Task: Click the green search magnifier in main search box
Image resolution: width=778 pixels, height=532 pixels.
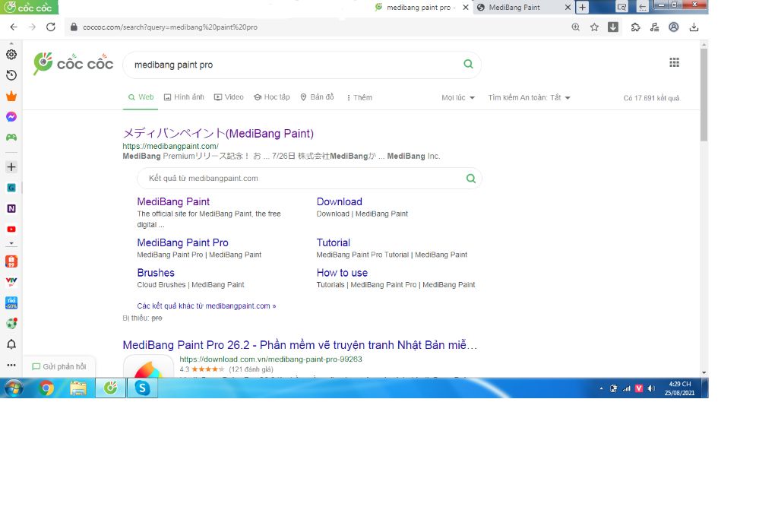Action: point(468,64)
